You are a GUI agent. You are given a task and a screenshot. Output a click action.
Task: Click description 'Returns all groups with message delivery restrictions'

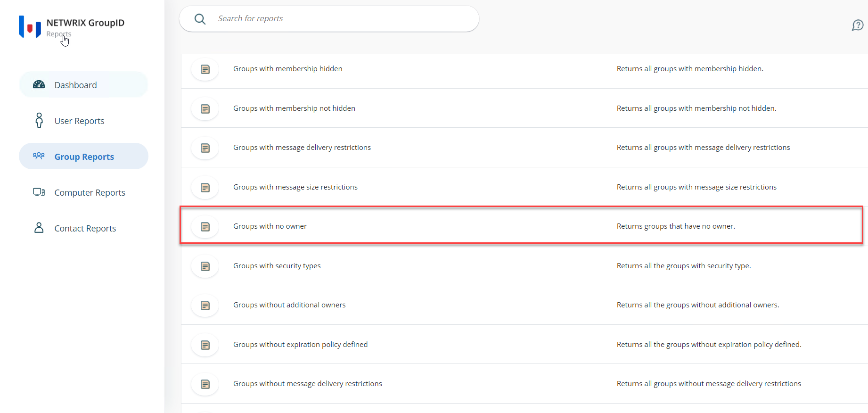(x=703, y=148)
